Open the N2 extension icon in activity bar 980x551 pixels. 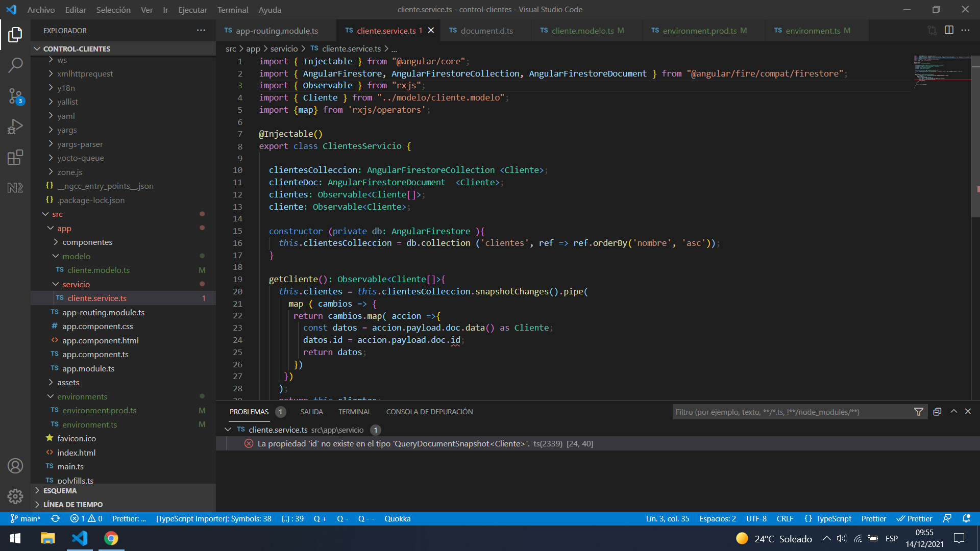(15, 188)
